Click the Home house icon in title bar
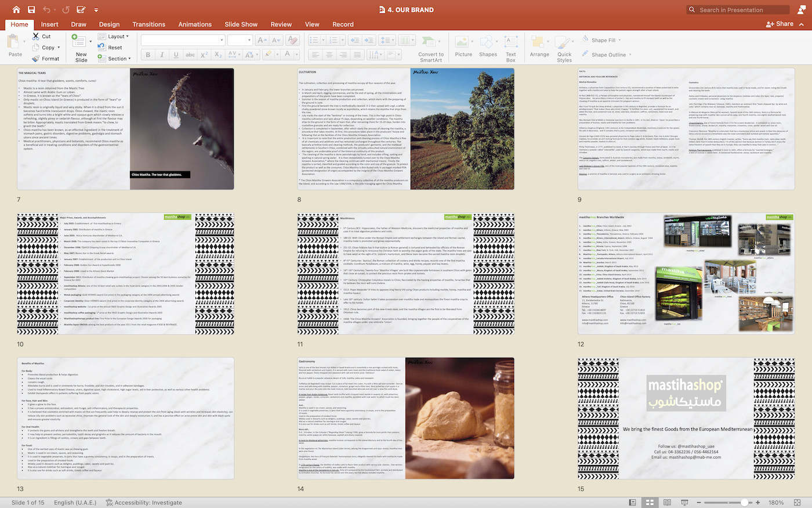812x508 pixels. click(16, 9)
